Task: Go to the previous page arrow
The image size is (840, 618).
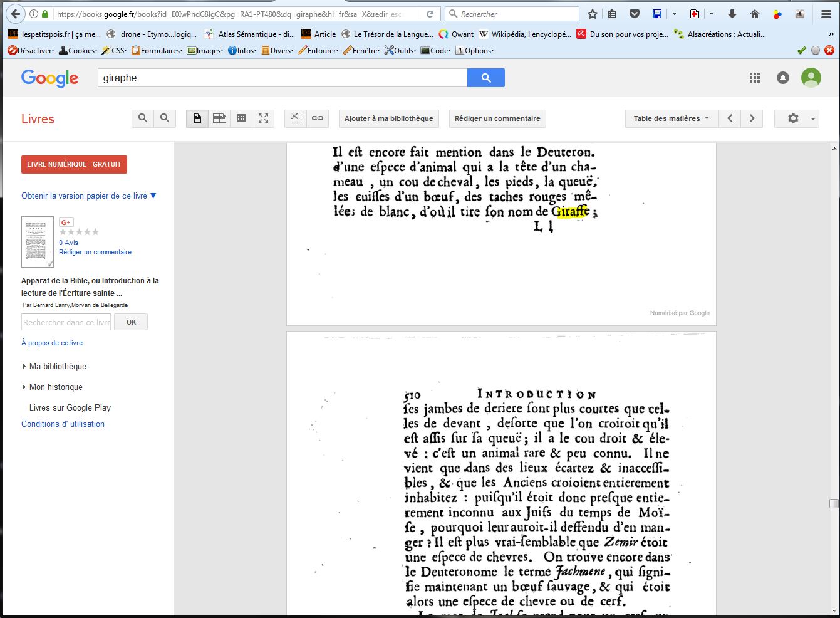Action: [x=730, y=118]
